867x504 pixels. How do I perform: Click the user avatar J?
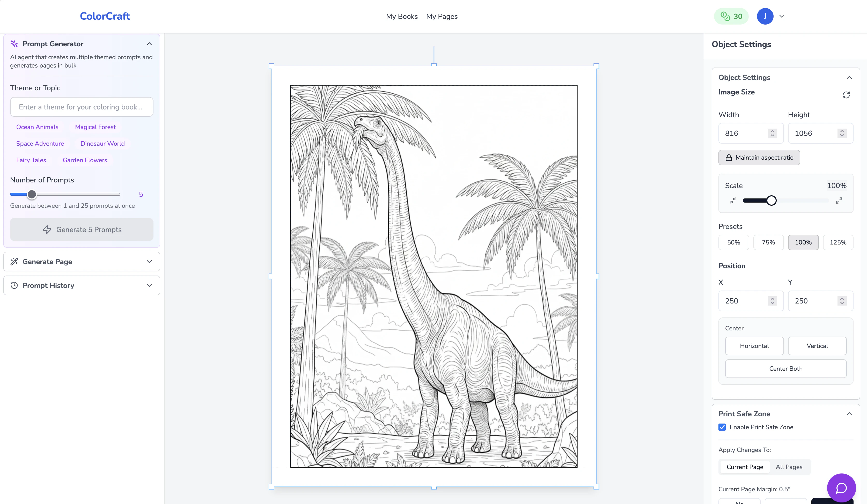[x=765, y=16]
